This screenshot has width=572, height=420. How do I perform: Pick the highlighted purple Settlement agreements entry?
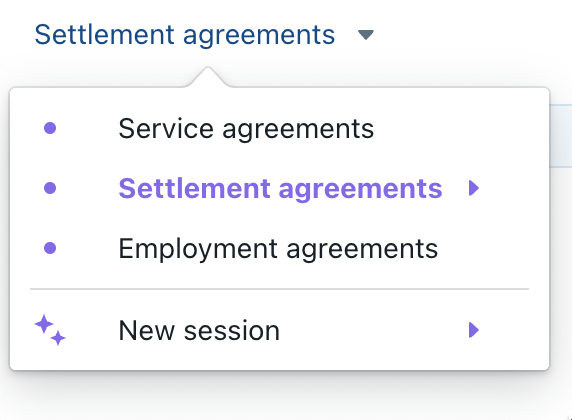coord(279,188)
